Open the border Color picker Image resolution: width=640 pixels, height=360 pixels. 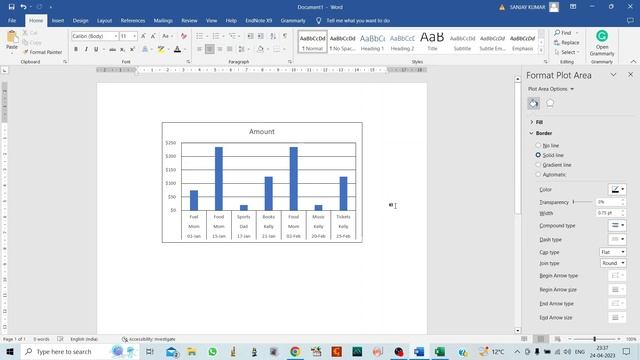point(617,189)
